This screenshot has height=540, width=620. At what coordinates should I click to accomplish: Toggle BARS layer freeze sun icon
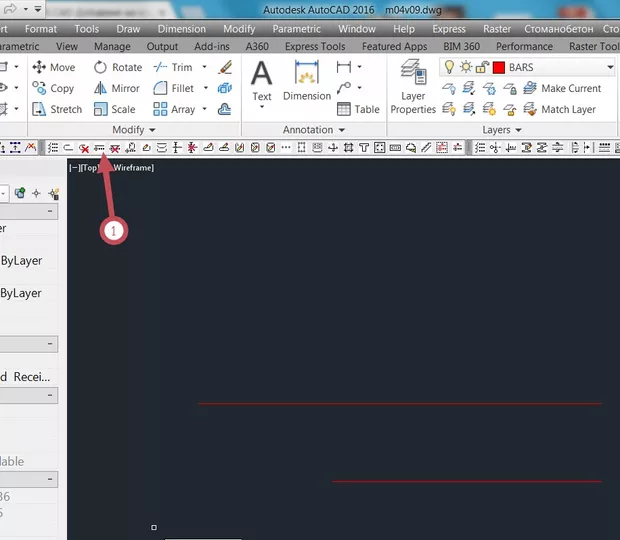[466, 67]
